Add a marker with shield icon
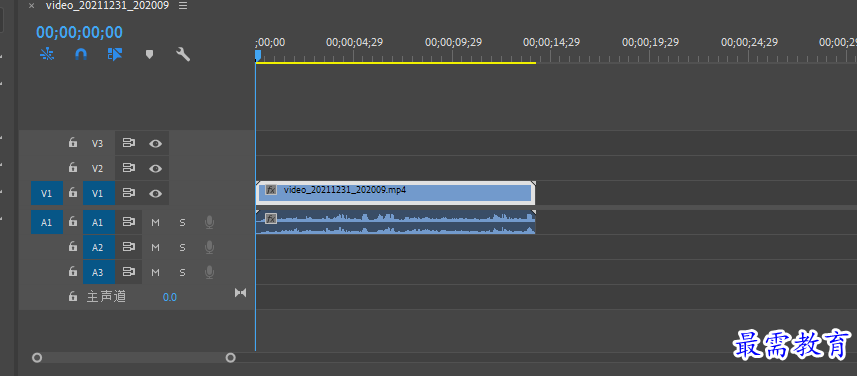Viewport: 857px width, 376px height. 149,54
